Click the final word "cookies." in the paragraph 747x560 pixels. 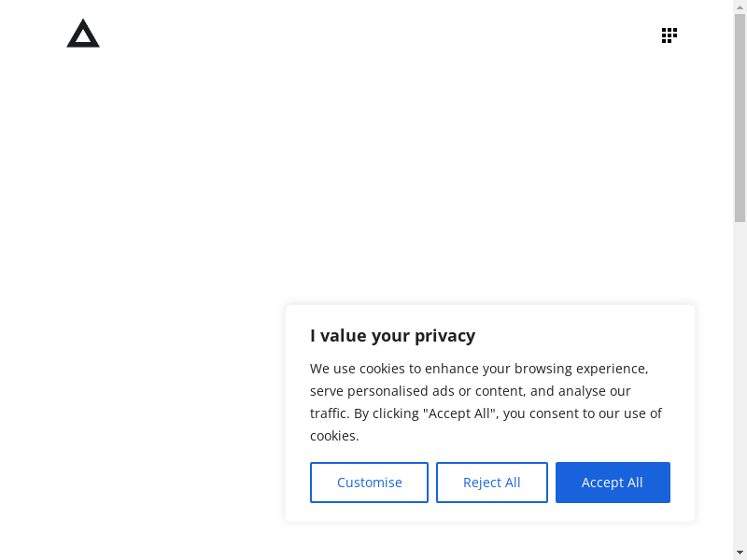(x=334, y=436)
